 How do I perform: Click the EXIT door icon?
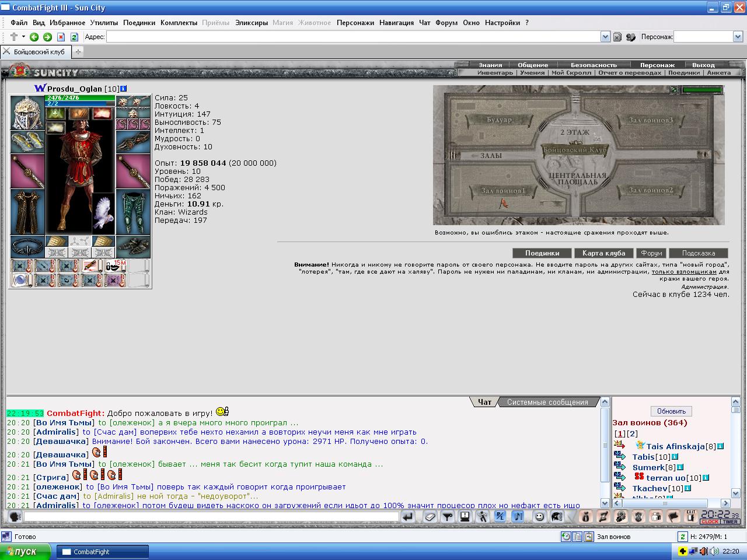(691, 516)
